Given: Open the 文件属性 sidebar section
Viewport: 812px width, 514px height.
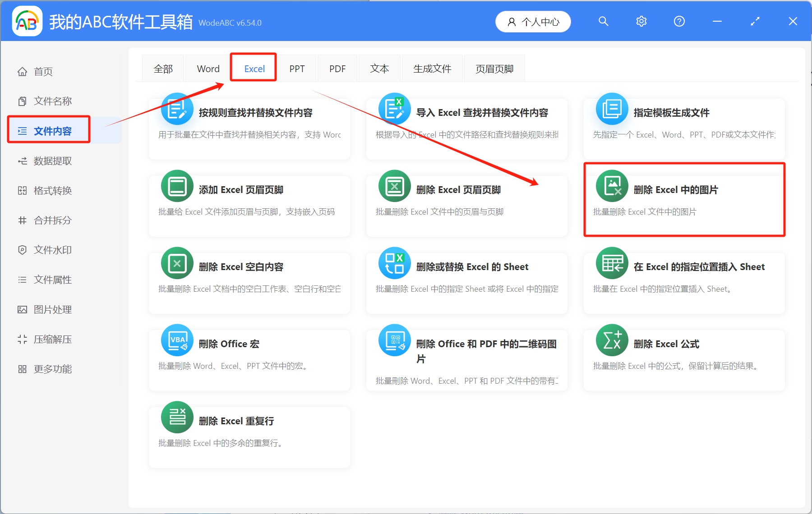Looking at the screenshot, I should coord(51,280).
